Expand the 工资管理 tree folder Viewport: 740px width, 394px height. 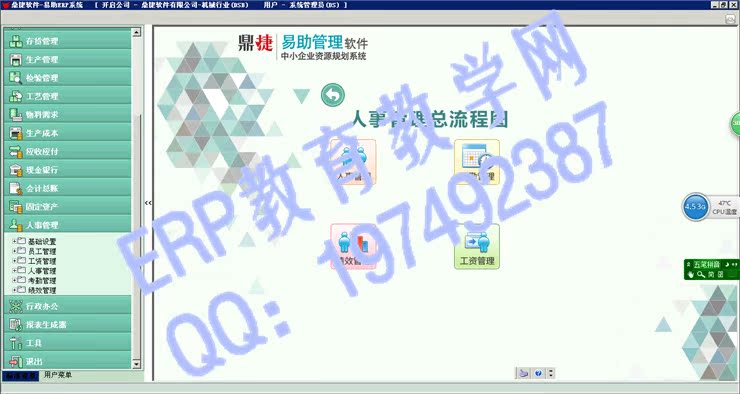(14, 260)
